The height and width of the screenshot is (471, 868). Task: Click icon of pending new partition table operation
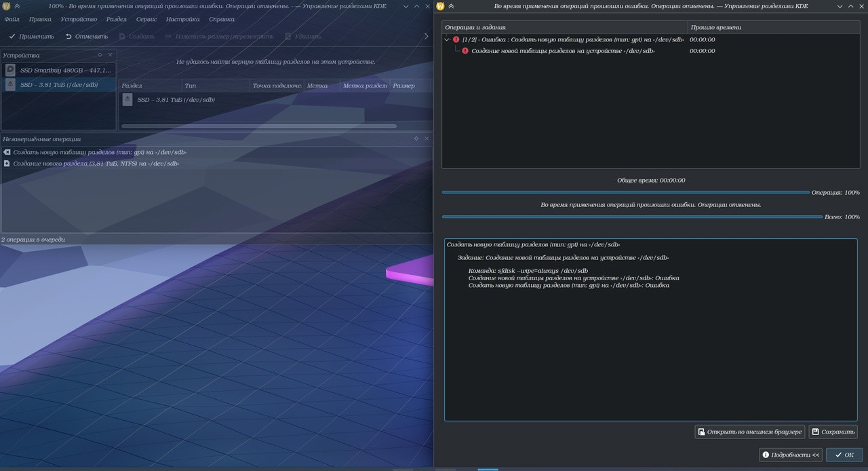coord(7,153)
